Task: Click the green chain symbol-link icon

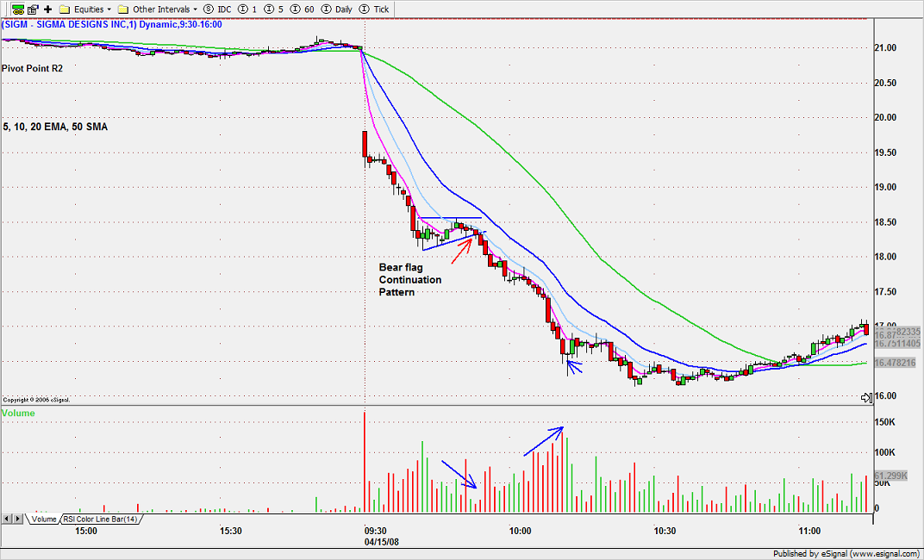Action: coord(18,9)
